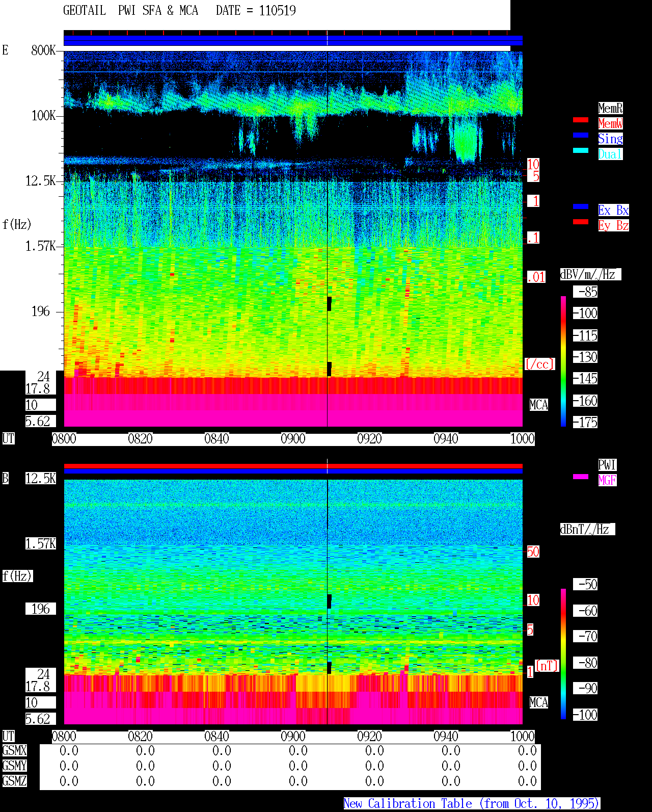
Task: Click the -175 color scale value
Action: [586, 422]
